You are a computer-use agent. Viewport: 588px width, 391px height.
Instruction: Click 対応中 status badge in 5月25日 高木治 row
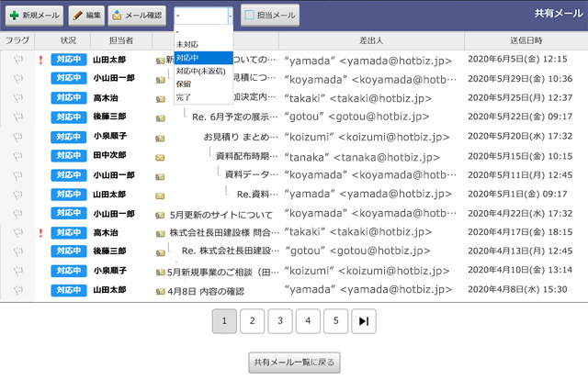[x=69, y=97]
